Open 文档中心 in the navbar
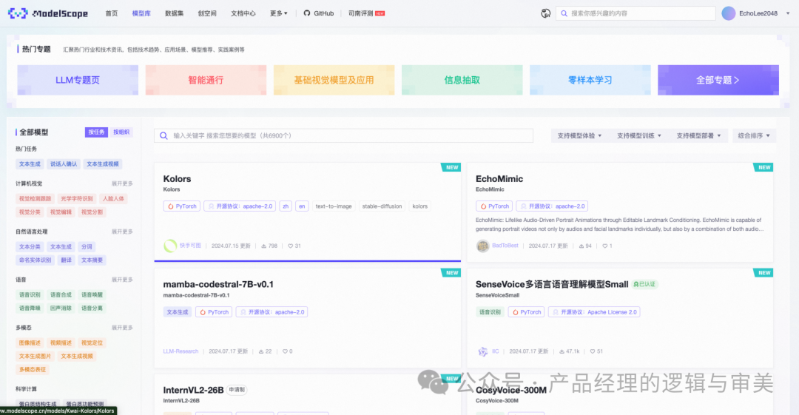 243,13
